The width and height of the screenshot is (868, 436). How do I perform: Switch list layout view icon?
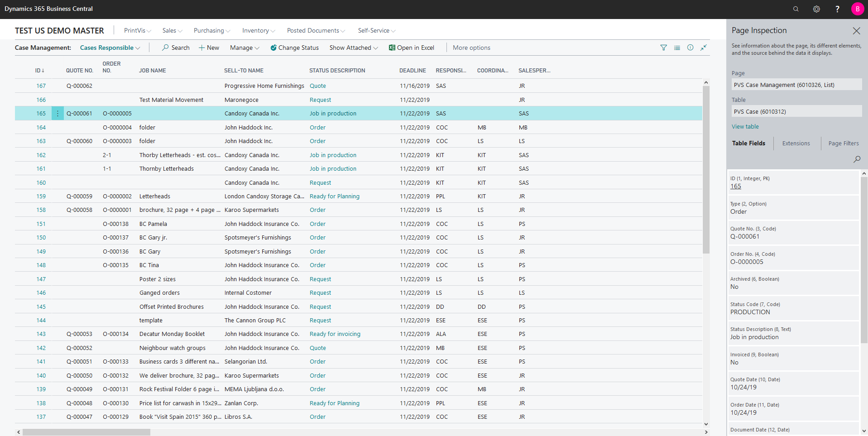(x=677, y=48)
